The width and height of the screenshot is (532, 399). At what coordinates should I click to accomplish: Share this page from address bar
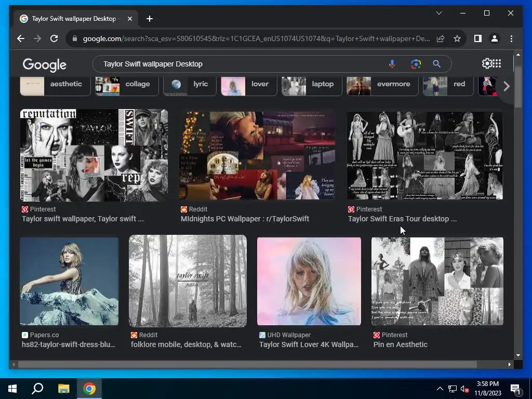(x=441, y=38)
